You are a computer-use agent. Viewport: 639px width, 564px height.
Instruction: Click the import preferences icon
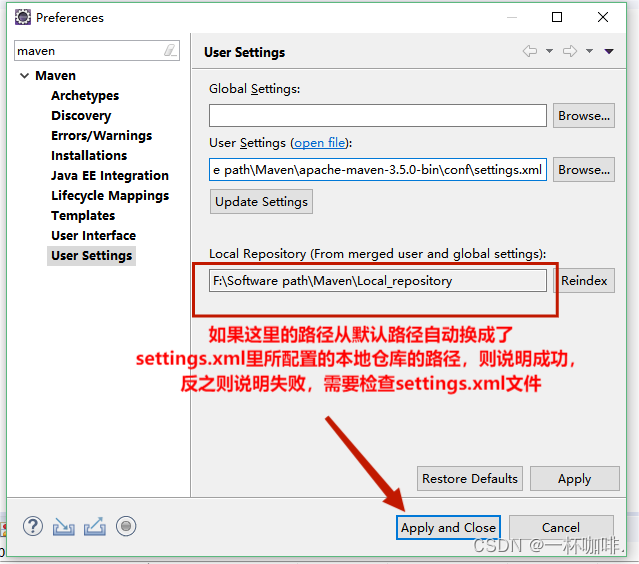coord(64,526)
